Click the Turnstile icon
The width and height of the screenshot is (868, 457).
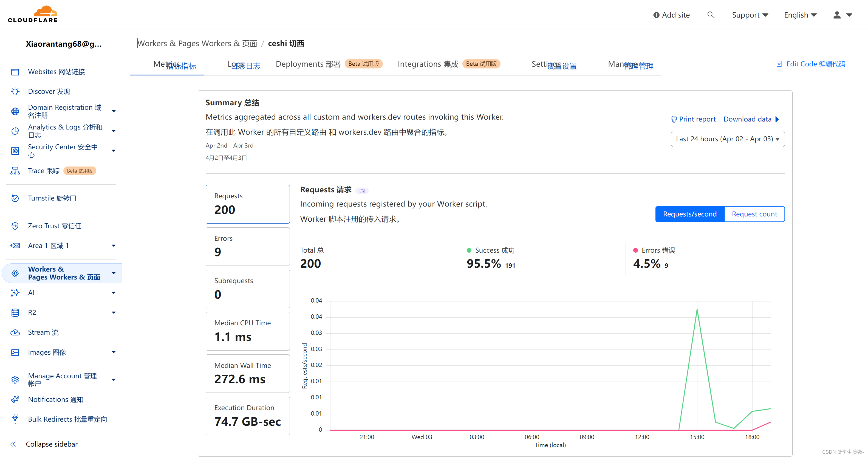point(15,198)
